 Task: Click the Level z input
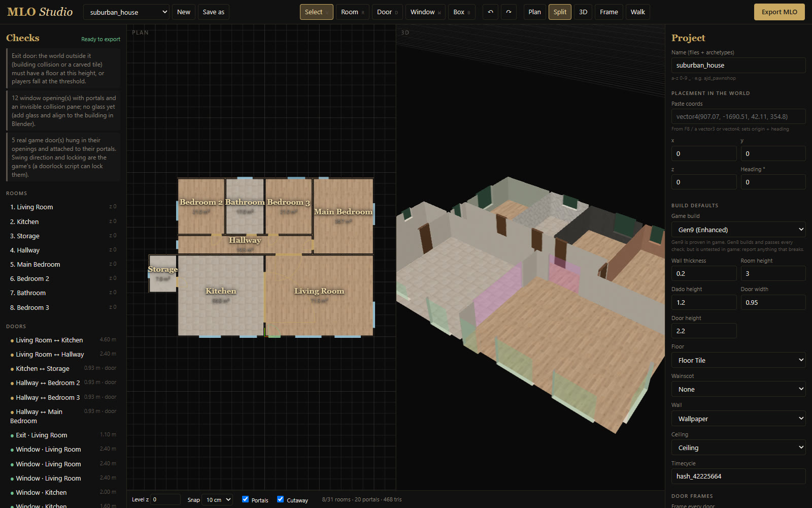point(165,500)
